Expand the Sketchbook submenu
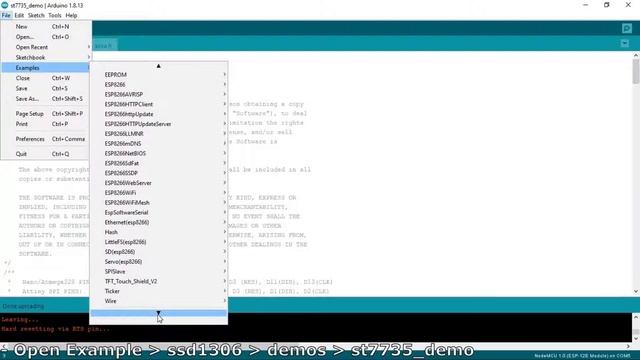The image size is (640, 360). (x=46, y=58)
